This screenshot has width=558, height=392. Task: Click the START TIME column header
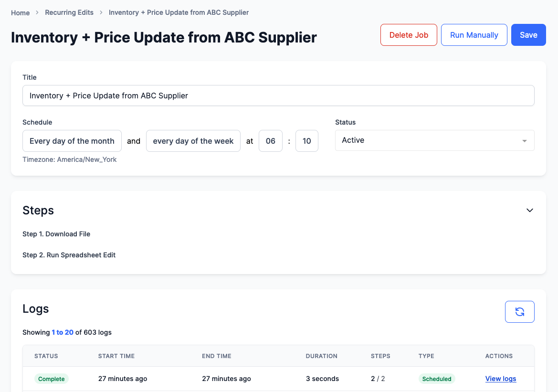click(116, 356)
